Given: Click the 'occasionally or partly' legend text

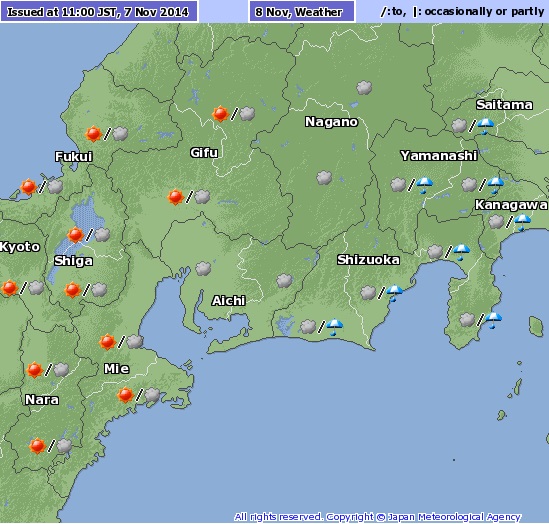Looking at the screenshot, I should click(484, 12).
